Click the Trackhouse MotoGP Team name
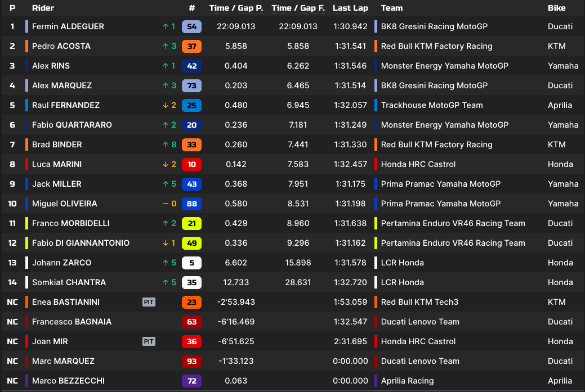 click(x=431, y=105)
